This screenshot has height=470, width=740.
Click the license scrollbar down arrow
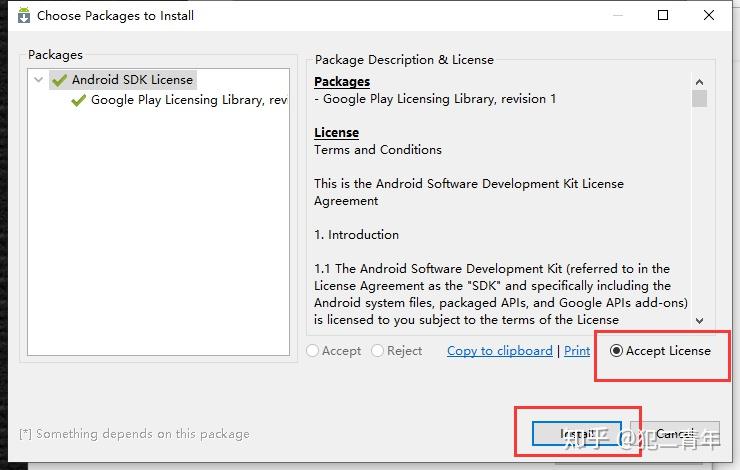click(699, 321)
